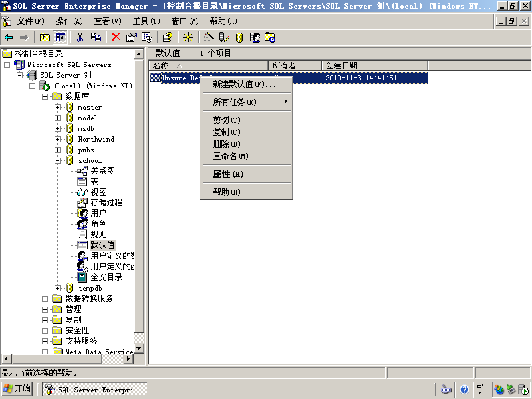Screen dimensions: 532x399
Task: Select the 视图 (Views) node
Action: point(98,192)
